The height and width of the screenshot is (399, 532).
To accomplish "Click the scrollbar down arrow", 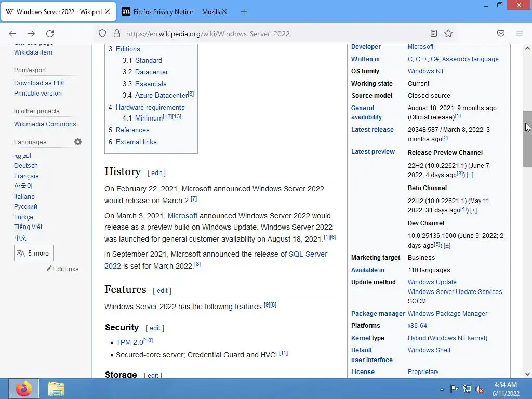I will [527, 374].
